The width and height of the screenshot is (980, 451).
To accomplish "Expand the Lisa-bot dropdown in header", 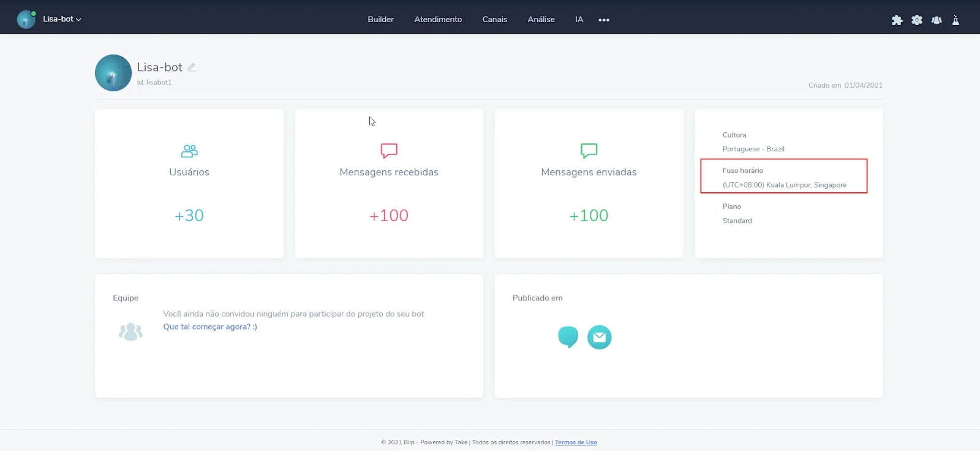I will [x=61, y=19].
